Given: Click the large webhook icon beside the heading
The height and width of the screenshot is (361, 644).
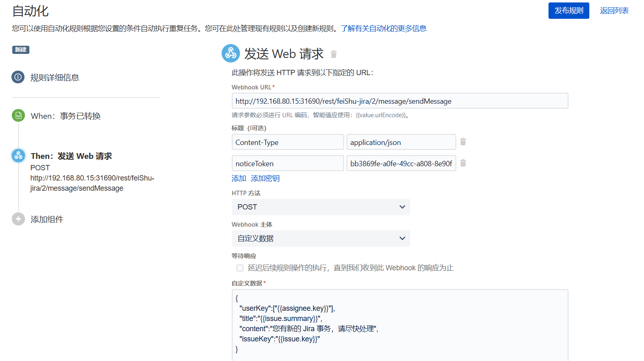Looking at the screenshot, I should tap(231, 53).
